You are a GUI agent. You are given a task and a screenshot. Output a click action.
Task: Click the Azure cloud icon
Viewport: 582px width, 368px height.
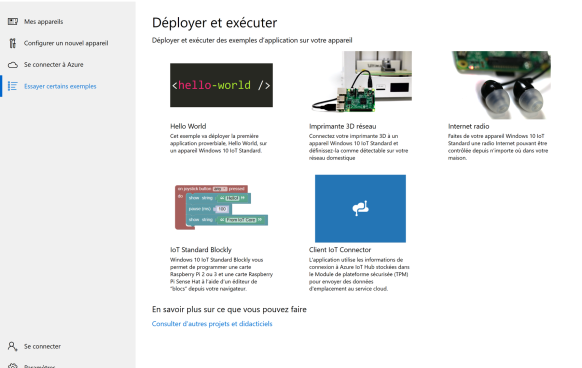click(x=13, y=65)
